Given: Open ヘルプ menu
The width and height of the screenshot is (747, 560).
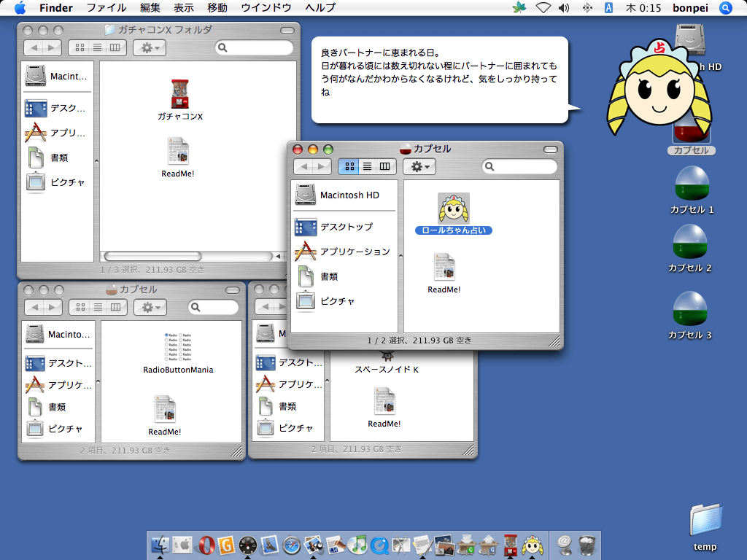Looking at the screenshot, I should click(320, 7).
